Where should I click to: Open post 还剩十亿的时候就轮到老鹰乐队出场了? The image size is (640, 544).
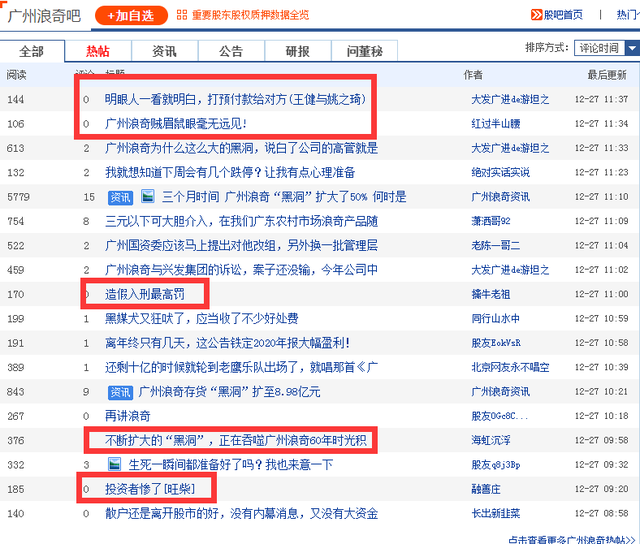coord(241,368)
